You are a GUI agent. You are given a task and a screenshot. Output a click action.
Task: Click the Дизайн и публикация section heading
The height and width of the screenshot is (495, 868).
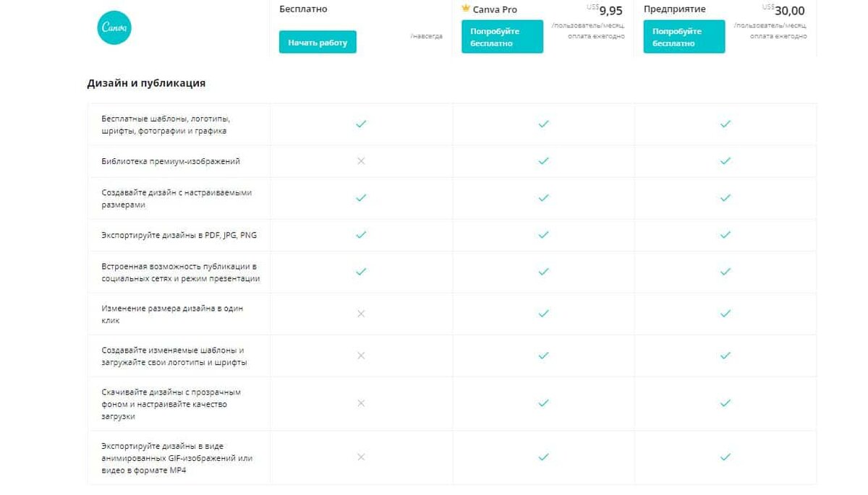(146, 83)
